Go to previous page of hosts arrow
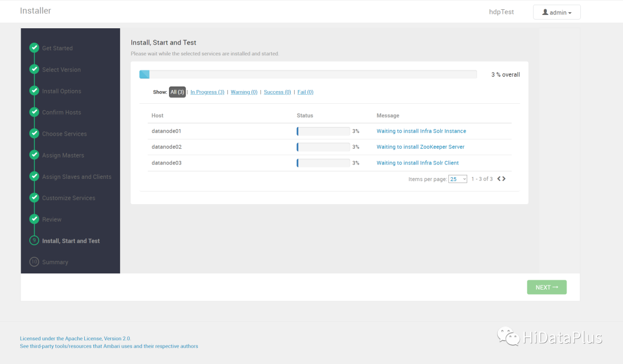The image size is (623, 364). point(499,179)
